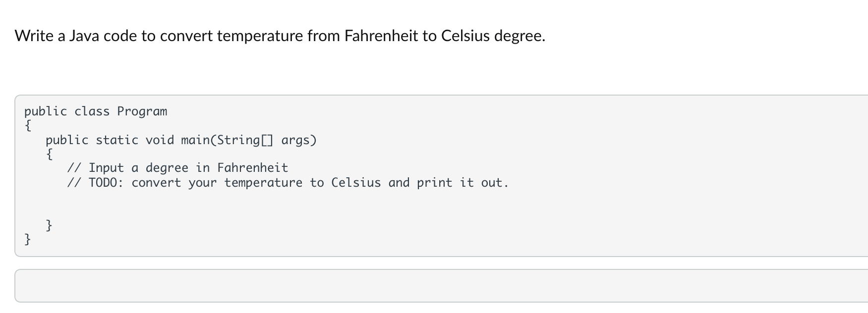This screenshot has width=868, height=313.
Task: Click the opening brace below class declaration
Action: (x=28, y=126)
